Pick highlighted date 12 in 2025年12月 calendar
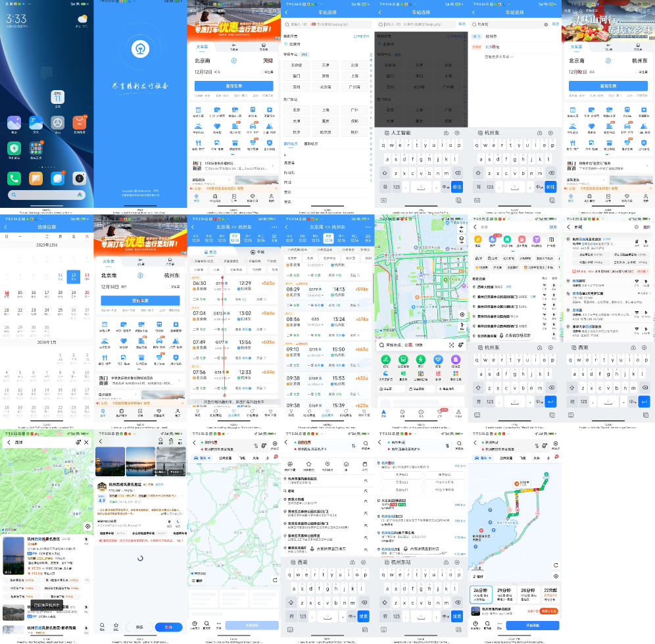The width and height of the screenshot is (655, 644). [74, 277]
